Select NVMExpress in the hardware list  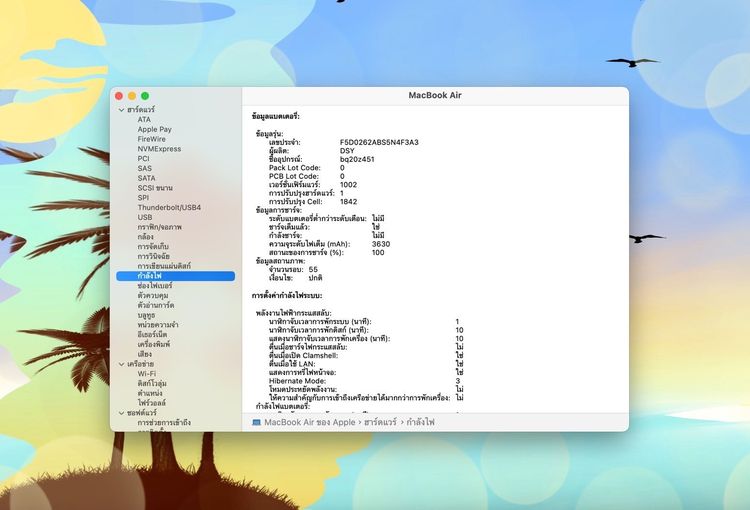point(159,148)
